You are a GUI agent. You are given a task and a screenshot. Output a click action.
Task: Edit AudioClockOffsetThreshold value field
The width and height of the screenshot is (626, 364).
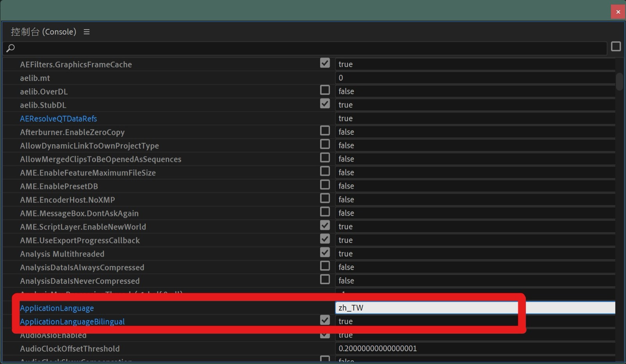(475, 348)
